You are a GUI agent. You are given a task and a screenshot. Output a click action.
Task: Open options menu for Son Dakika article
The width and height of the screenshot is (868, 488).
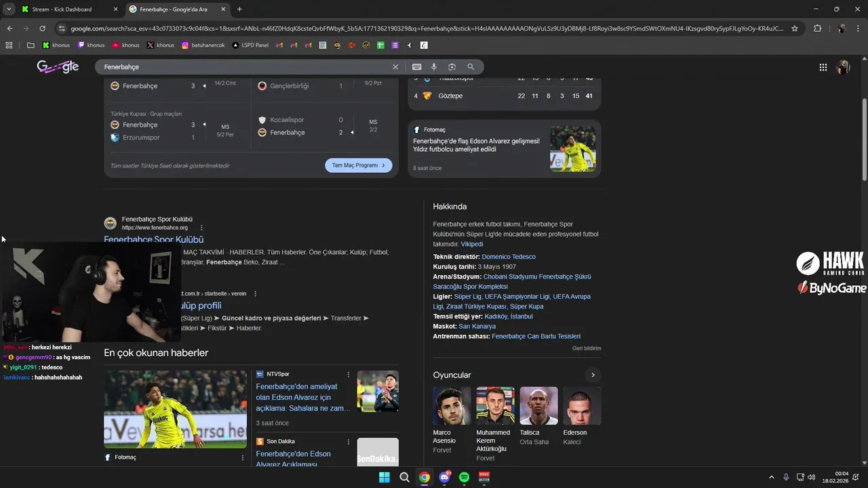349,442
